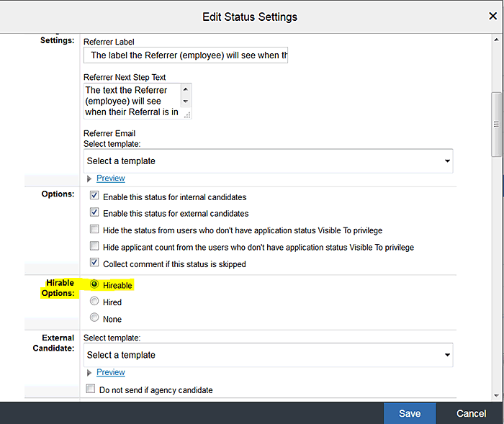Open the Referrer Email Preview link

(x=110, y=179)
